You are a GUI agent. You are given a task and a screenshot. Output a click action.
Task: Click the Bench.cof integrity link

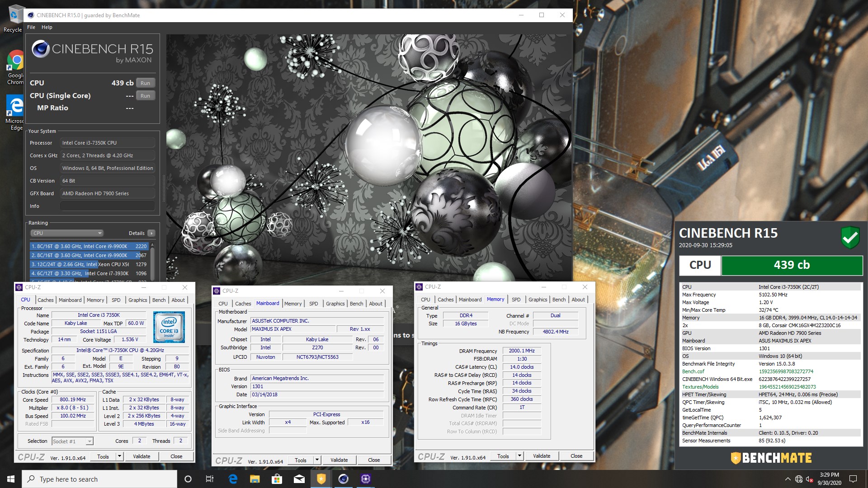[693, 371]
